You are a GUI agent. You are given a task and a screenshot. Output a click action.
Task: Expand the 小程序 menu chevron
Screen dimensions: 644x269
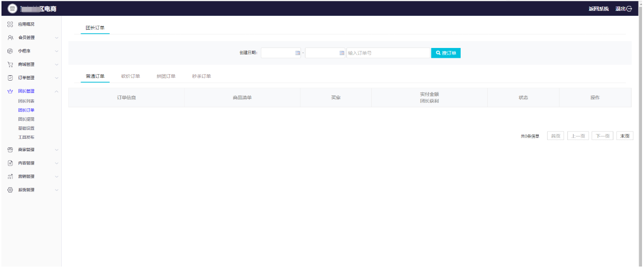(x=56, y=51)
